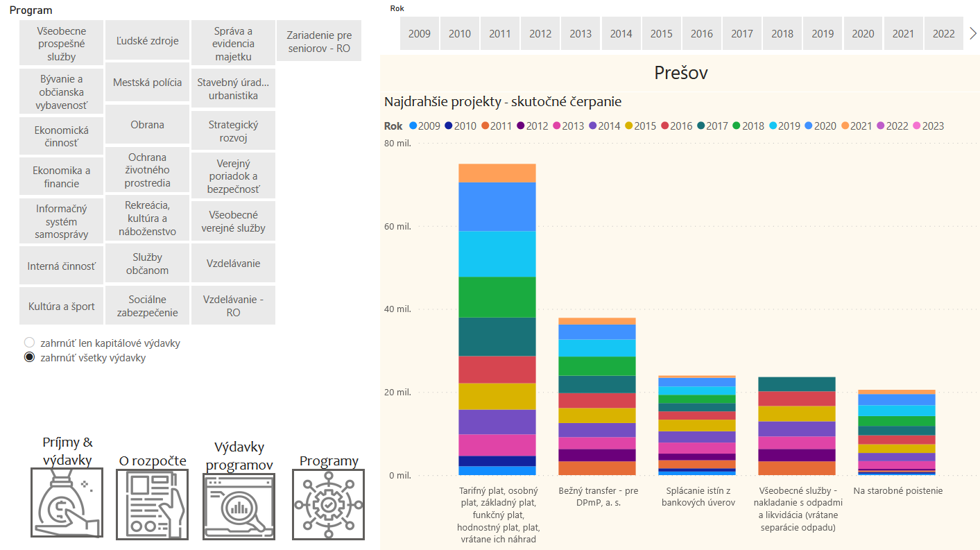The image size is (980, 550).
Task: Select 'zahrnúť všetky výdavky' radio option
Action: (29, 358)
